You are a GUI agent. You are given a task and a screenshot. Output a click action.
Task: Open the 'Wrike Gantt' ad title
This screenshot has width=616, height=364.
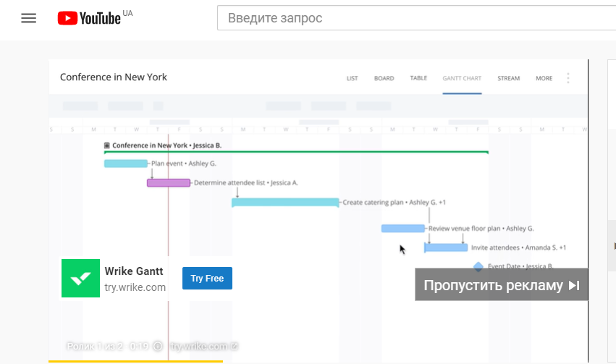(134, 271)
